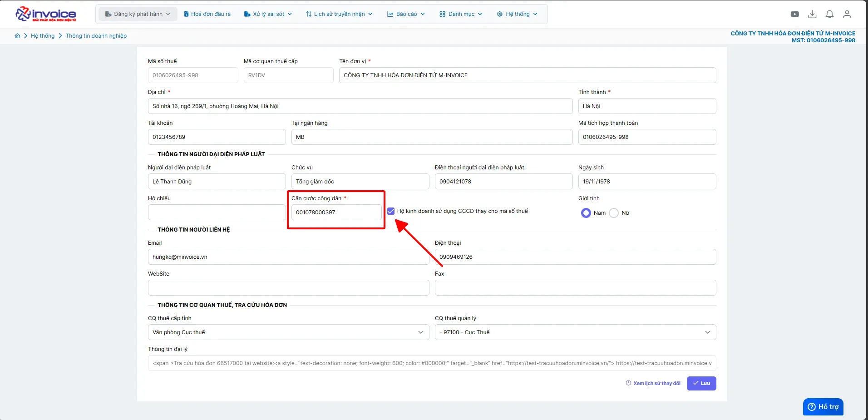This screenshot has height=420, width=868.
Task: Click the Ngày sinh date field
Action: pyautogui.click(x=647, y=182)
